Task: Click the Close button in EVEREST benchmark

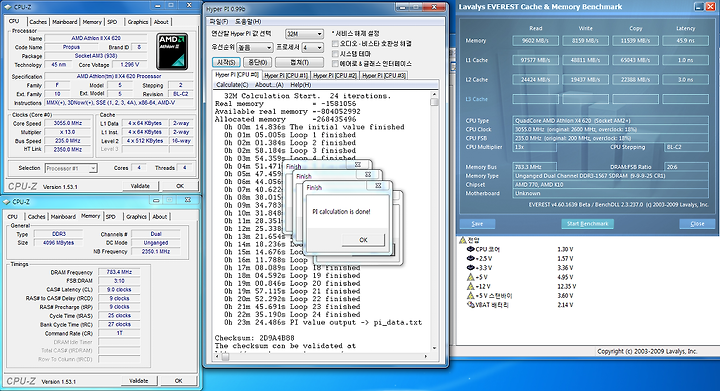Action: [x=697, y=223]
